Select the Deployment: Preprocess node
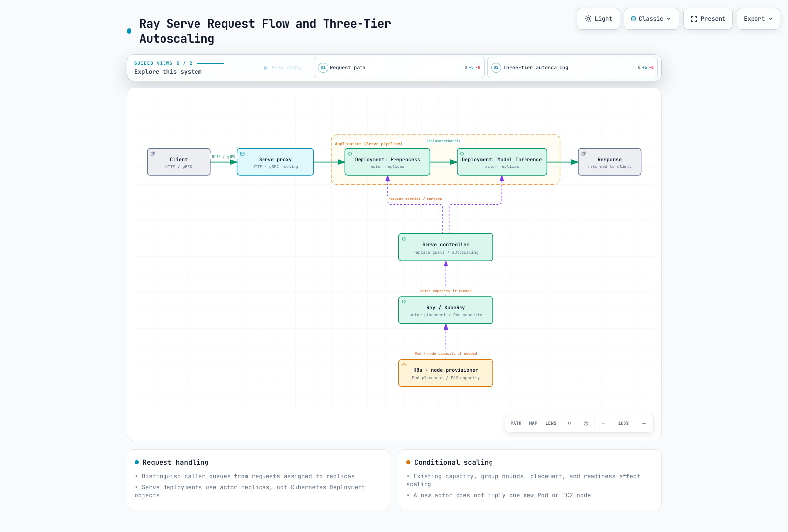The width and height of the screenshot is (788, 532). [x=388, y=162]
